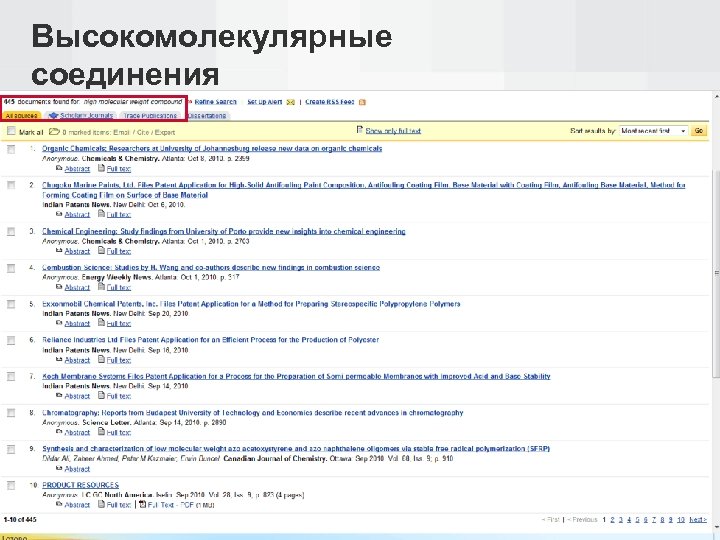This screenshot has height=540, width=720.
Task: Click the Abstract icon under Koch Membrane result
Action: click(x=59, y=396)
